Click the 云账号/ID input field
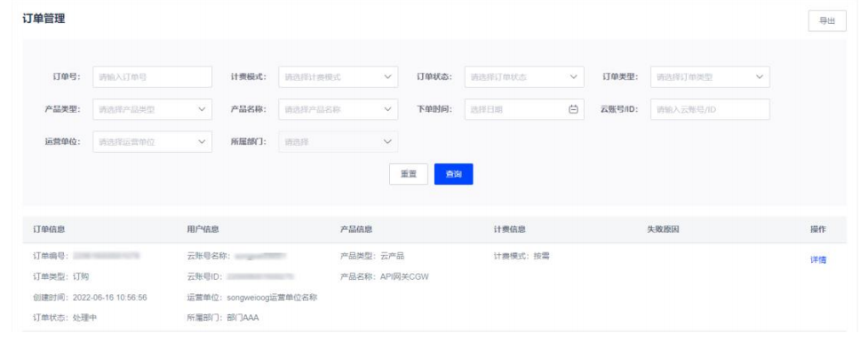The image size is (868, 341). coord(710,109)
